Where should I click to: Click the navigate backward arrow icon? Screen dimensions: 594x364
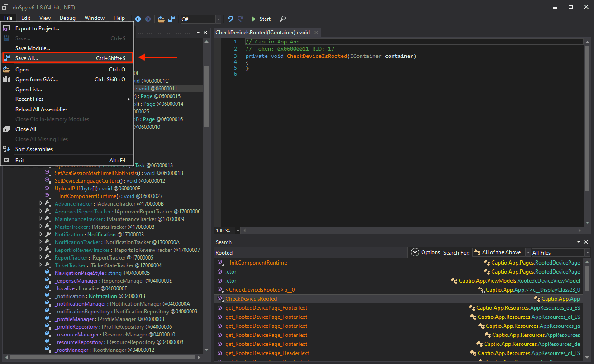[x=138, y=19]
